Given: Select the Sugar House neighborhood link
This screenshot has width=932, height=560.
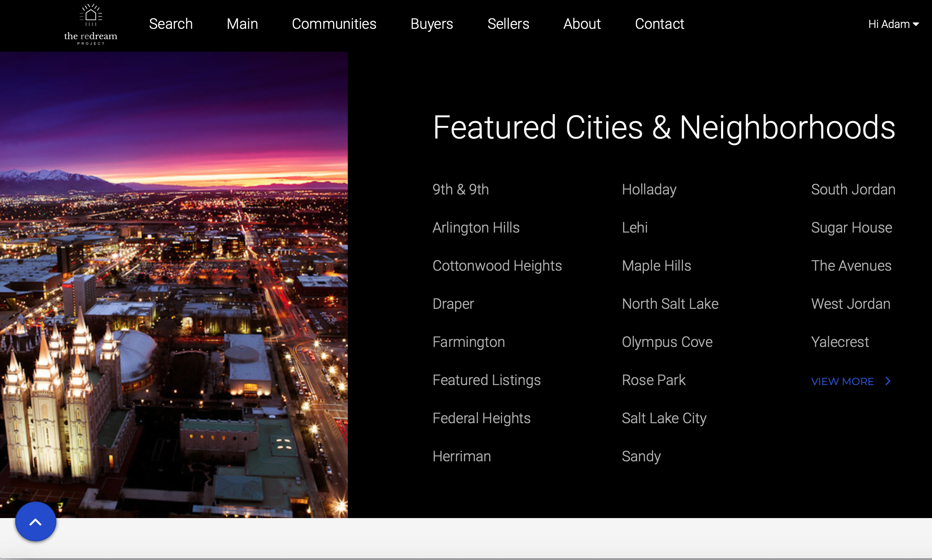Looking at the screenshot, I should click(x=851, y=227).
